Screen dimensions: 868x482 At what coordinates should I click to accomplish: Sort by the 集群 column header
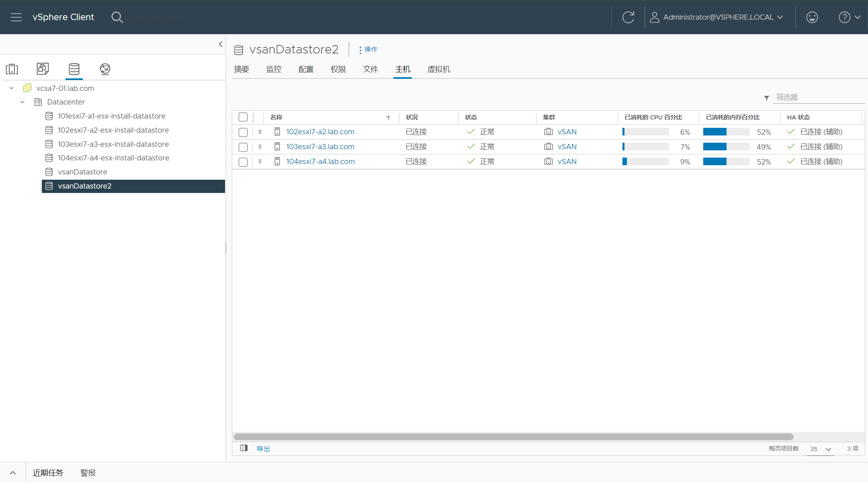click(x=549, y=117)
